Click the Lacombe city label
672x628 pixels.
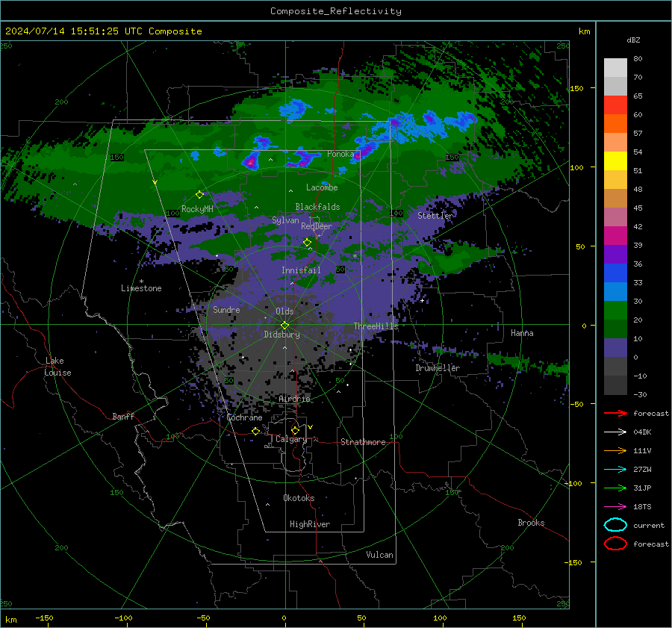pyautogui.click(x=322, y=187)
